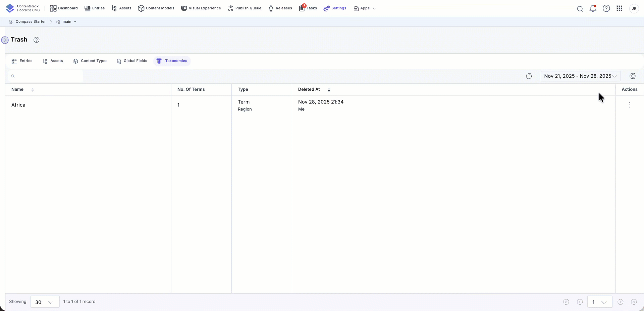The width and height of the screenshot is (644, 311).
Task: Expand the left sidebar panel
Action: click(x=5, y=40)
